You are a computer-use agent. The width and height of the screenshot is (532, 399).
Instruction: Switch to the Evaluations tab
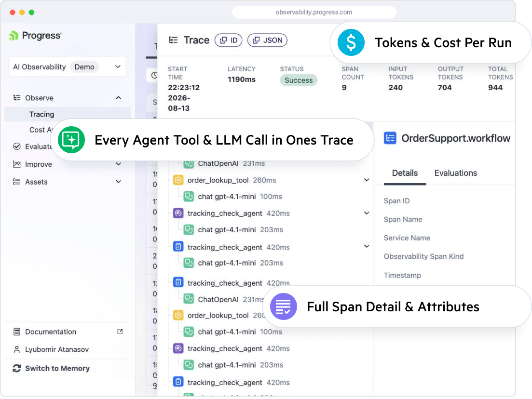[x=456, y=173]
